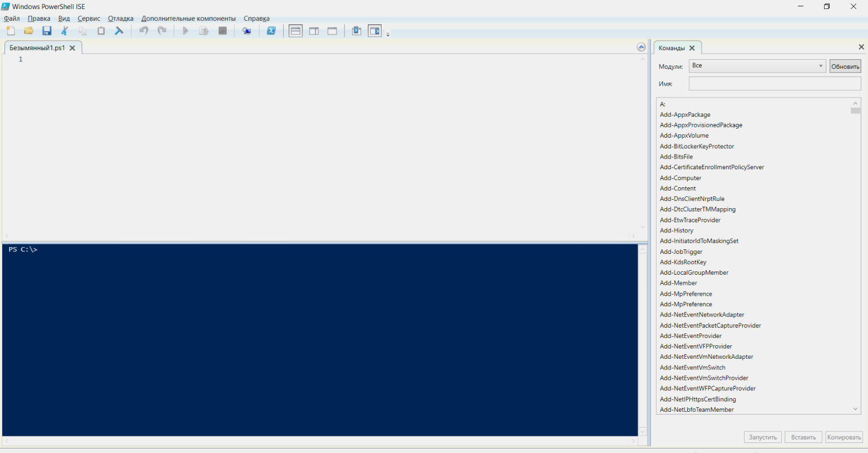Image resolution: width=868 pixels, height=453 pixels.
Task: Create a new script with the New icon
Action: pos(11,31)
